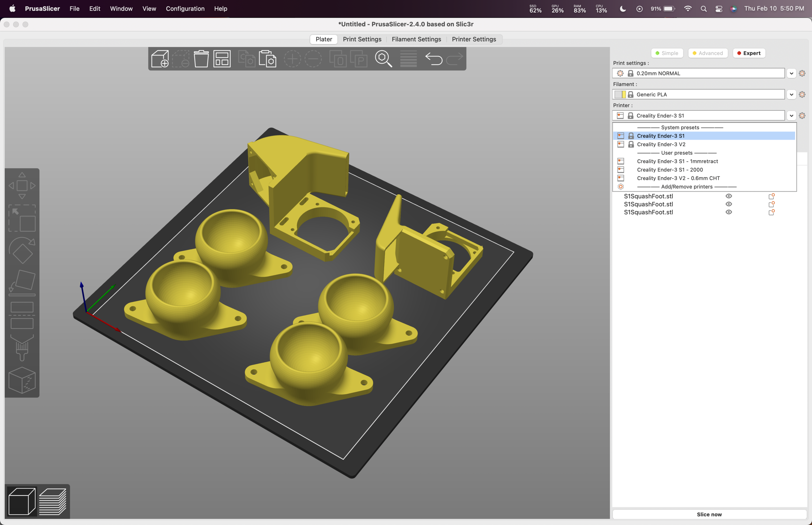Screen dimensions: 812x525
Task: Toggle visibility of first visible S1SquashFoot.stl
Action: (729, 196)
